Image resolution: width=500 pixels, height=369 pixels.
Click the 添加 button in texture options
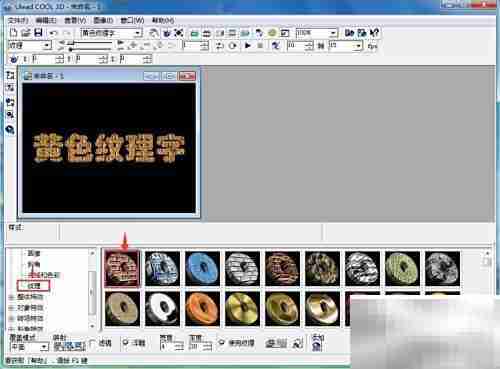tap(317, 343)
